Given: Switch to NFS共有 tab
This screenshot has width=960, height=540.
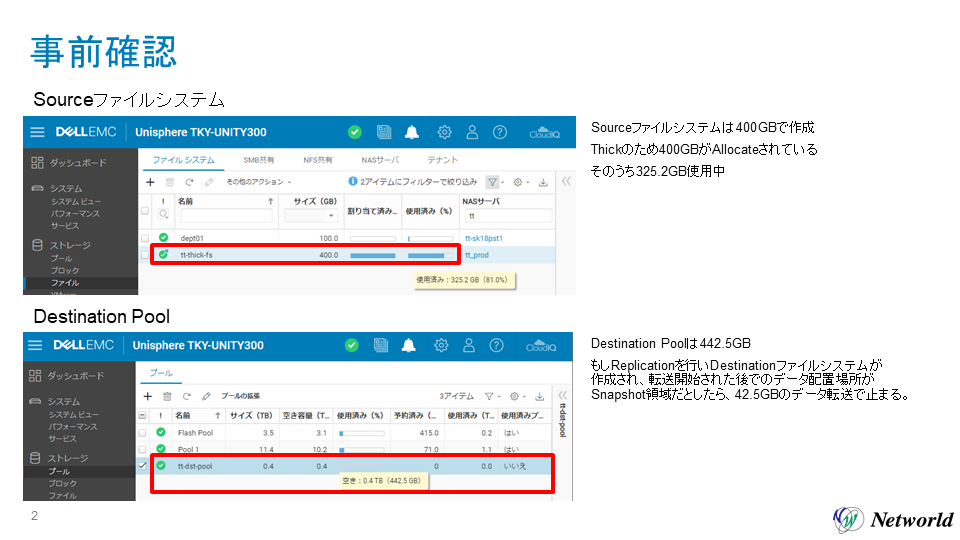Looking at the screenshot, I should pos(318,160).
